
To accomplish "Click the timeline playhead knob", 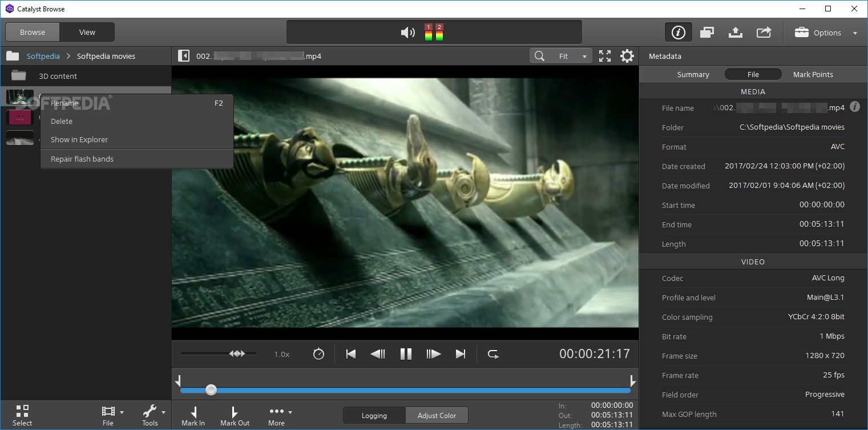I will 211,390.
